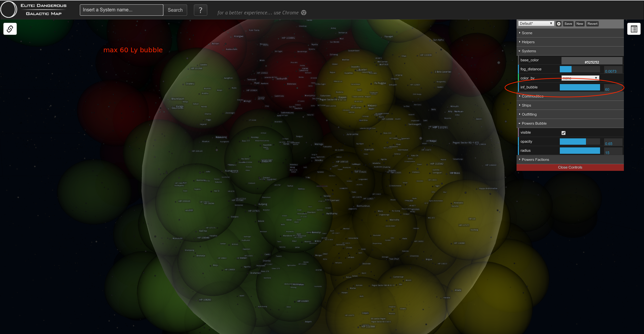The height and width of the screenshot is (334, 644).
Task: Collapse the Systems folder
Action: 570,51
